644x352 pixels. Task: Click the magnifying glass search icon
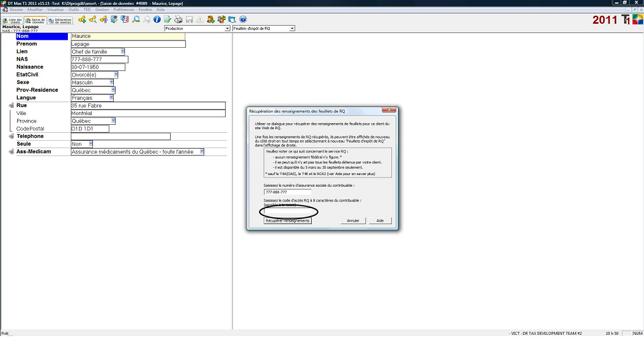(136, 20)
